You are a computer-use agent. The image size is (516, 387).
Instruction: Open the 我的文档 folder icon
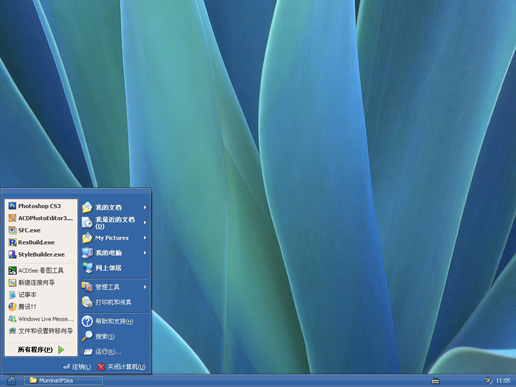[x=87, y=207]
